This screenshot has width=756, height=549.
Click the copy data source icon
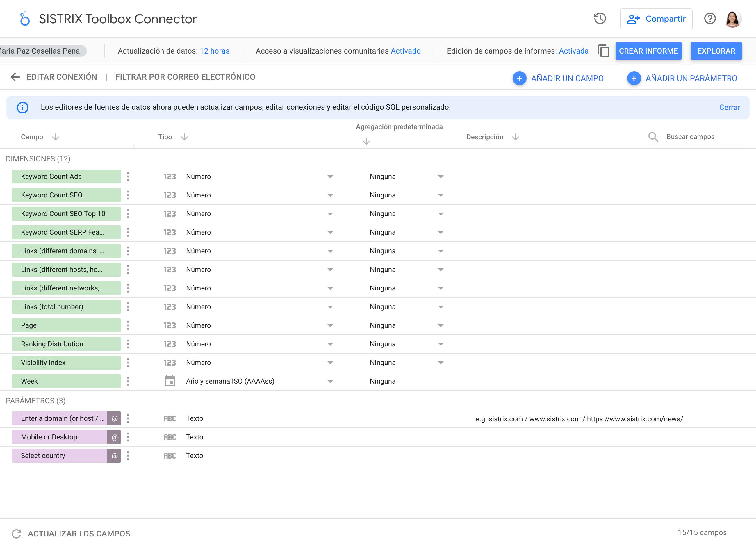603,51
